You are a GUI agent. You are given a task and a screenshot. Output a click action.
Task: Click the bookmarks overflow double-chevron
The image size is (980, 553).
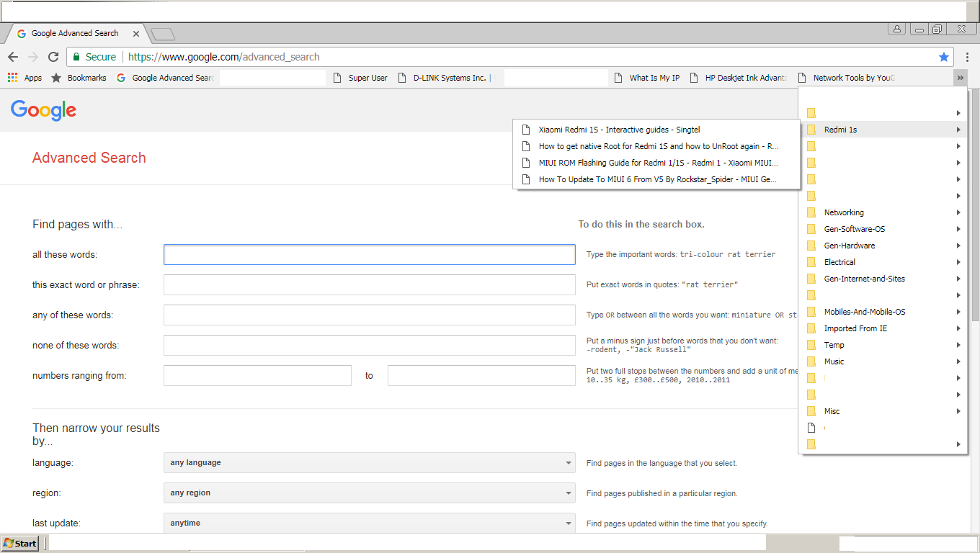(960, 78)
